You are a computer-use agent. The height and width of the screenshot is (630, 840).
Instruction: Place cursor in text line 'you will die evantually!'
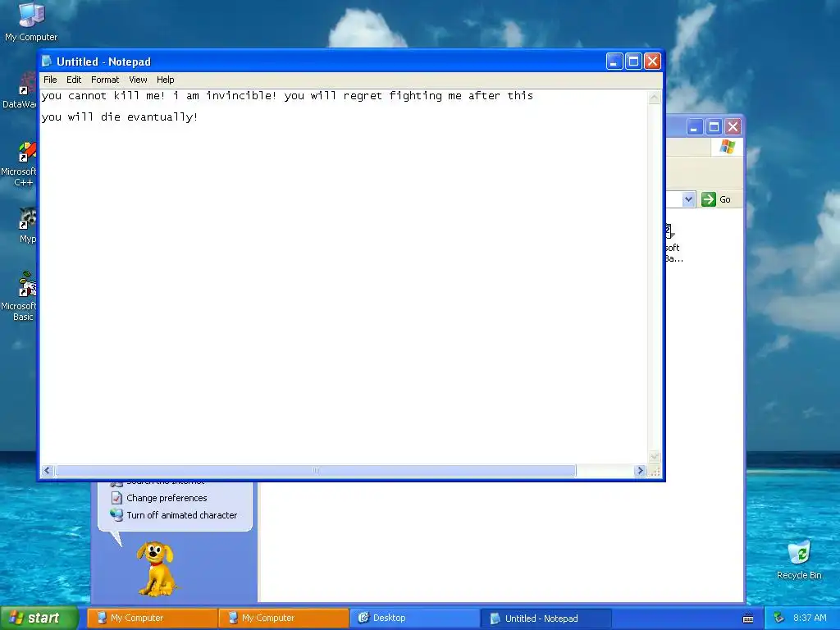(120, 116)
